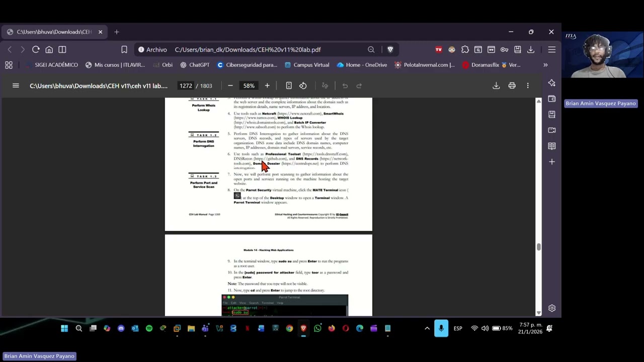This screenshot has height=362, width=644.
Task: Open the browser downloads arrow icon
Action: point(530,50)
